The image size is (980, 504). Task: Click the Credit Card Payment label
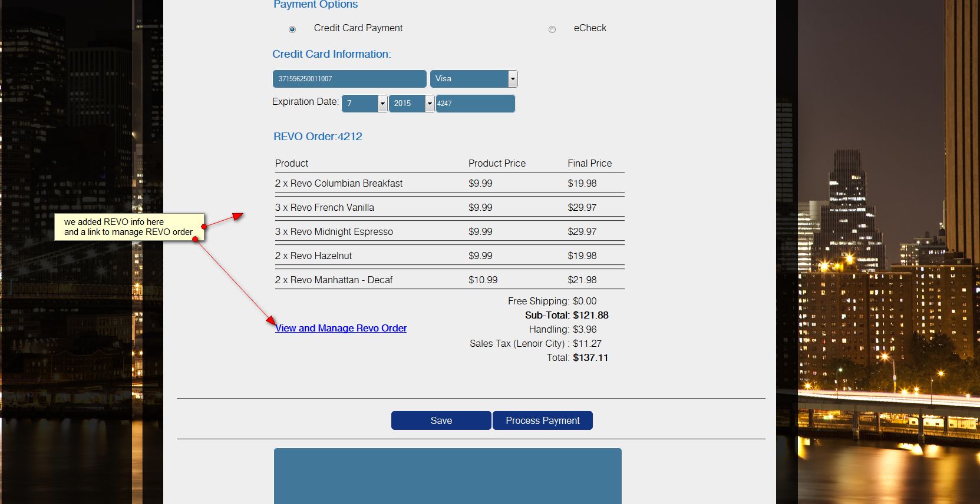point(358,28)
